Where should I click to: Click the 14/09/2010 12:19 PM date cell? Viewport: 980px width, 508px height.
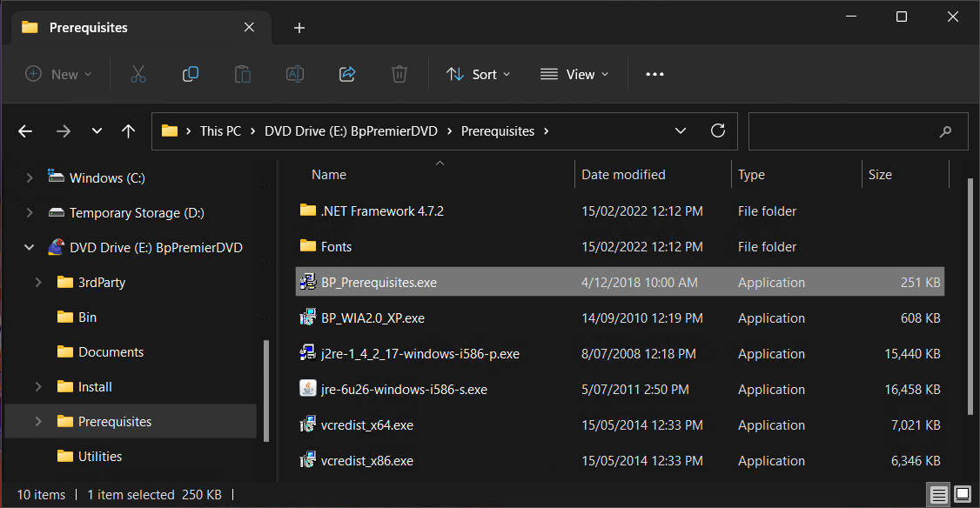tap(642, 318)
